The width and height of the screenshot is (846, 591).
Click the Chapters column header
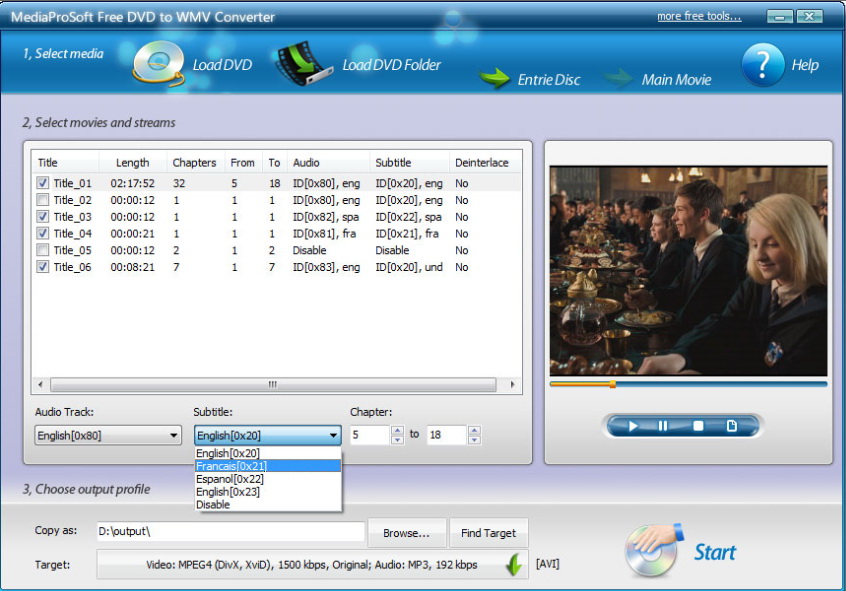click(x=194, y=162)
